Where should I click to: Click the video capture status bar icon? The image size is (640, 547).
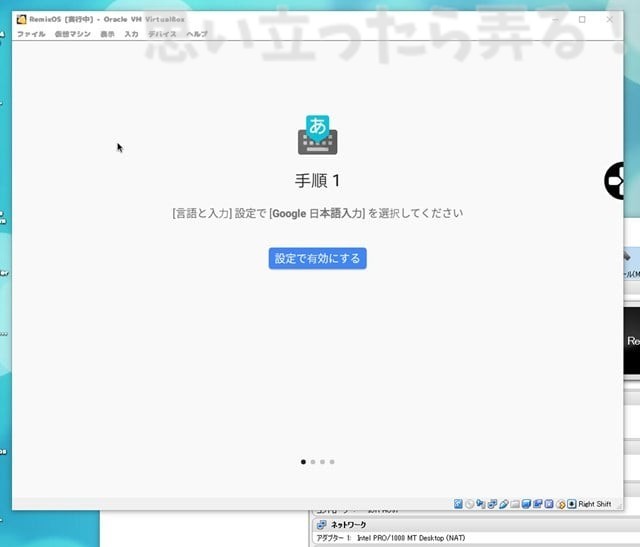click(538, 504)
